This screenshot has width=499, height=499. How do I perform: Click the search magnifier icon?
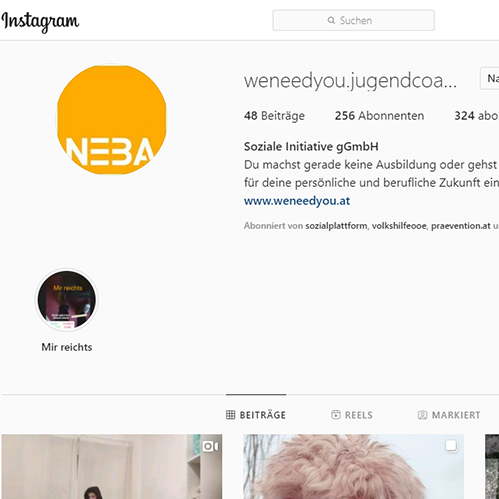pos(331,20)
